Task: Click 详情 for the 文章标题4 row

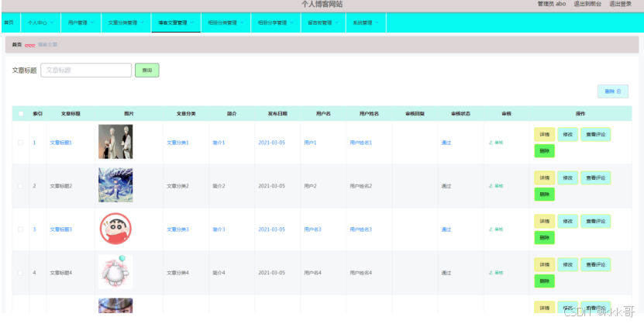Action: pos(544,264)
